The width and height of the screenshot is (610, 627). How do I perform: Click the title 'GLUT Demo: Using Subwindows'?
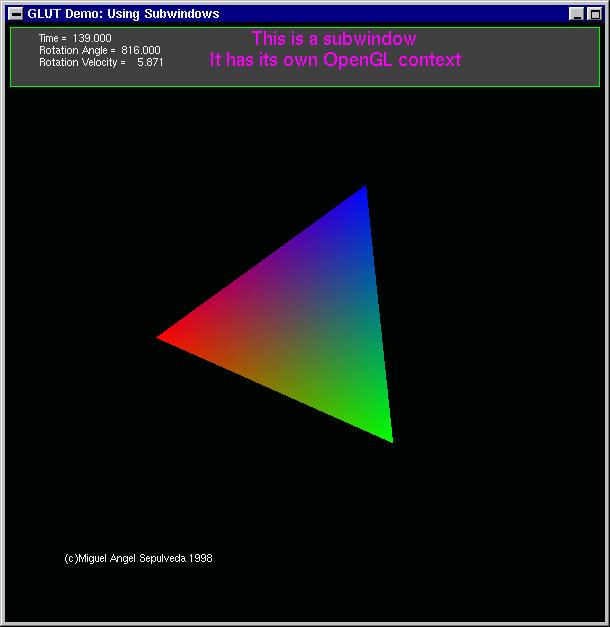coord(123,14)
